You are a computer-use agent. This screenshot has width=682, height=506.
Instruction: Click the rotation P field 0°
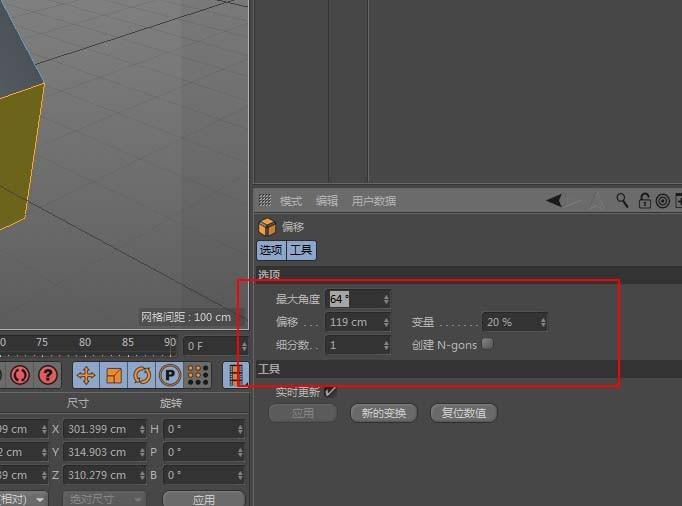tap(204, 452)
